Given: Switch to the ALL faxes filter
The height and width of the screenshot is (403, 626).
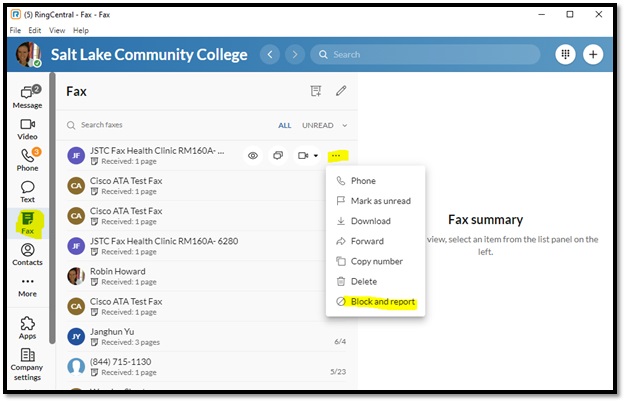Looking at the screenshot, I should (285, 125).
